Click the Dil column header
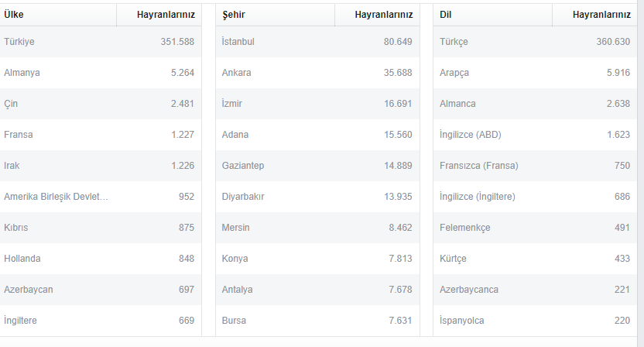The image size is (644, 347). pyautogui.click(x=493, y=15)
